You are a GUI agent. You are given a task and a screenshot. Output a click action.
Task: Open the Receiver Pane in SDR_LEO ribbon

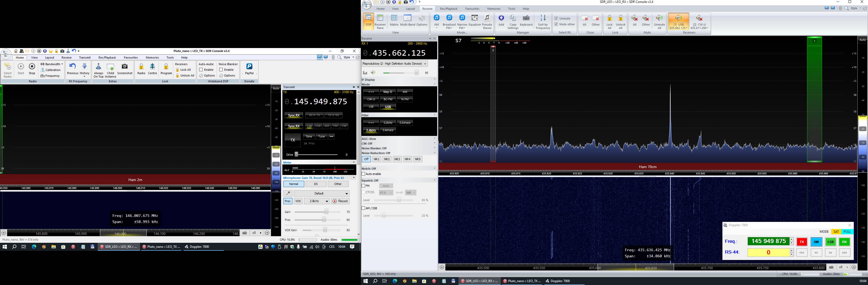tap(380, 21)
